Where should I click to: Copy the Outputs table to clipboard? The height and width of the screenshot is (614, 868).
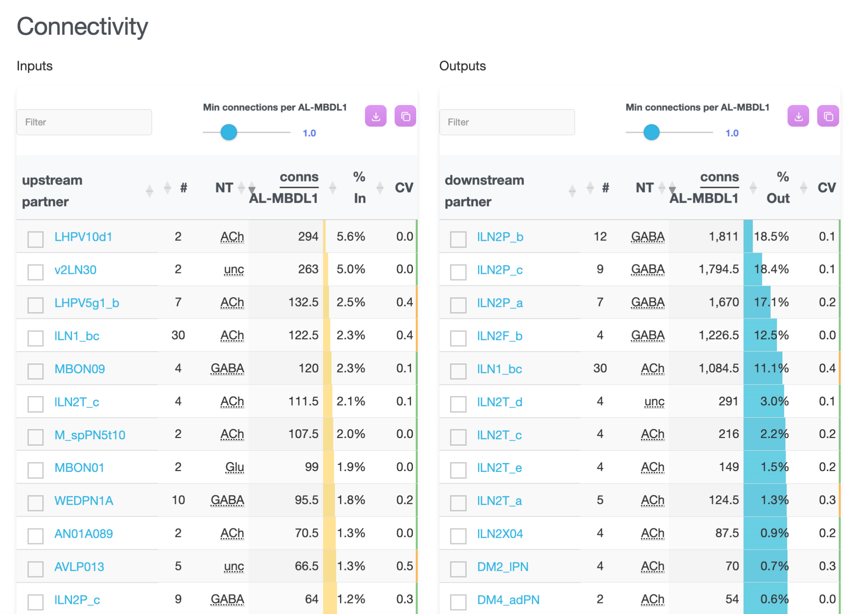click(828, 116)
